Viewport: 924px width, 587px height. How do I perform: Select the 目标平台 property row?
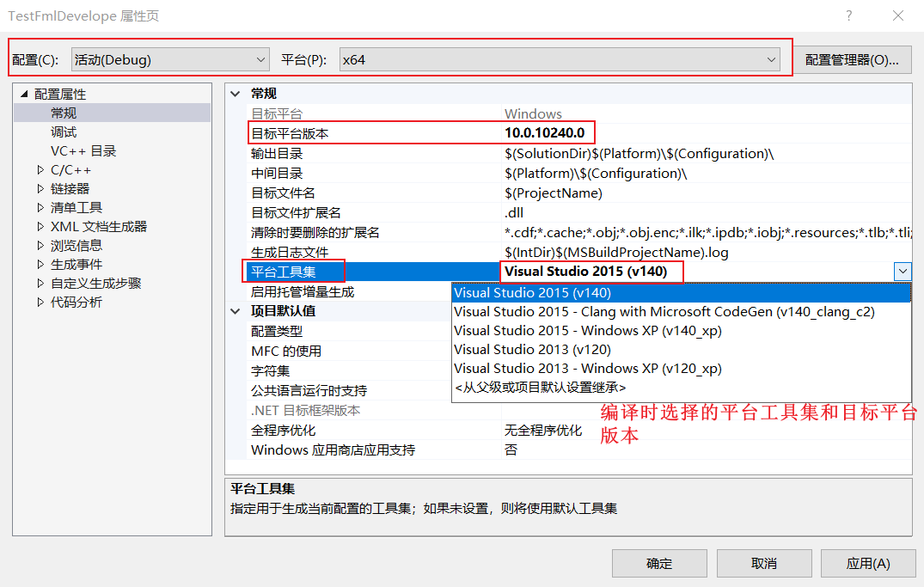[x=579, y=113]
